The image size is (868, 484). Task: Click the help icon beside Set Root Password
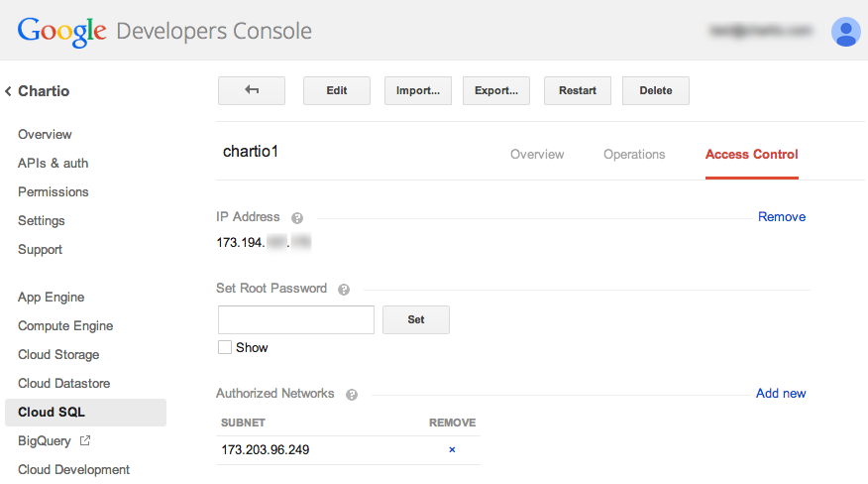click(x=344, y=290)
